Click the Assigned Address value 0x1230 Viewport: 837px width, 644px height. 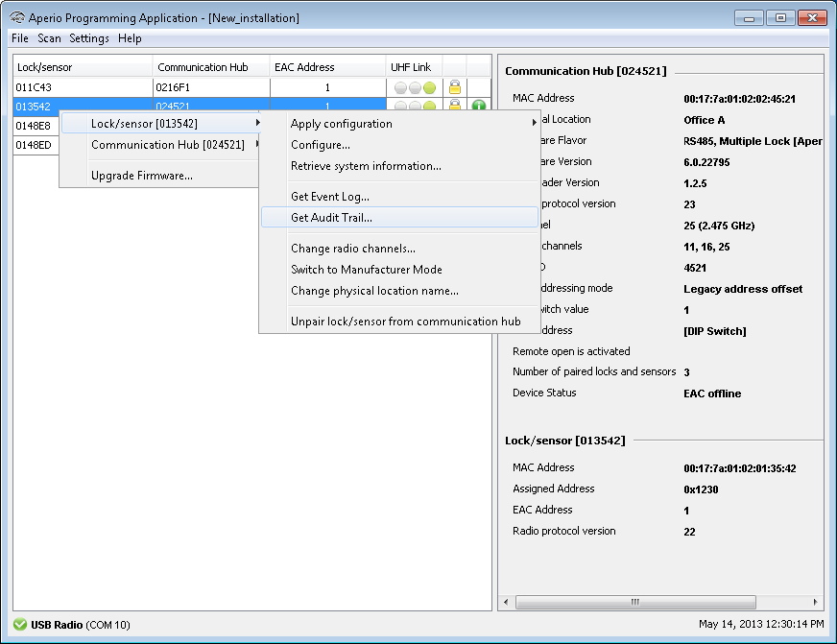[701, 489]
